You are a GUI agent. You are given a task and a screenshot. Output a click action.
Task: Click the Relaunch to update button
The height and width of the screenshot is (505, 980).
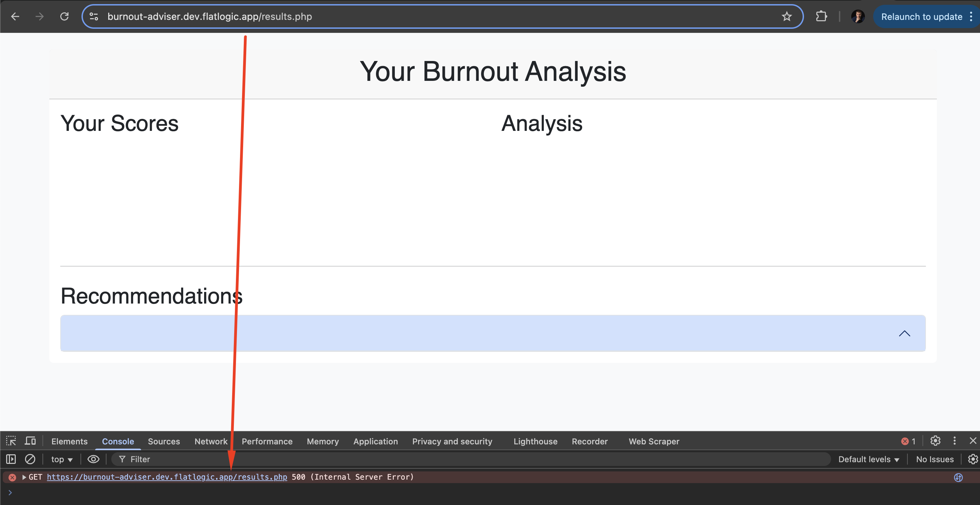[x=921, y=17]
